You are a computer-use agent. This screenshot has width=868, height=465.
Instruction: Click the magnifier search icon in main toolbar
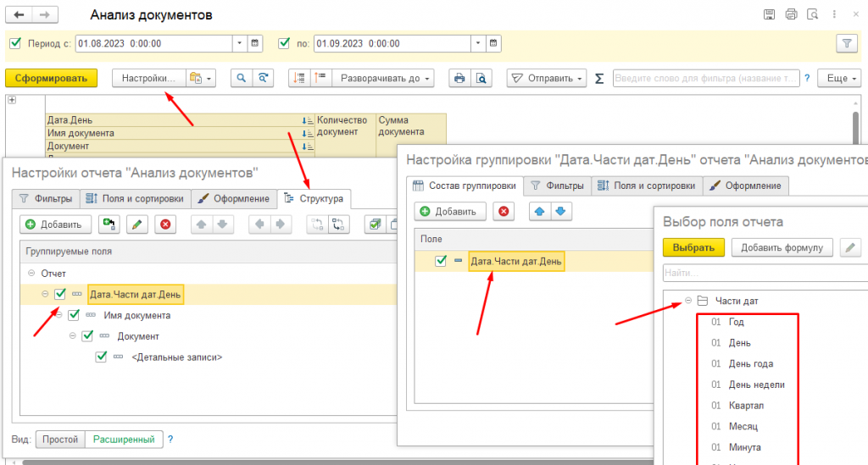[242, 78]
